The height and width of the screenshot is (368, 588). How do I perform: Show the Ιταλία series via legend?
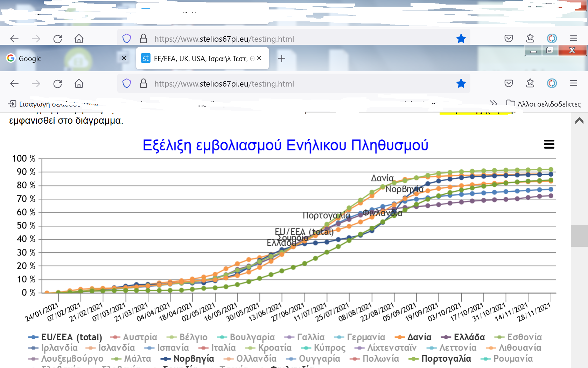tap(217, 348)
